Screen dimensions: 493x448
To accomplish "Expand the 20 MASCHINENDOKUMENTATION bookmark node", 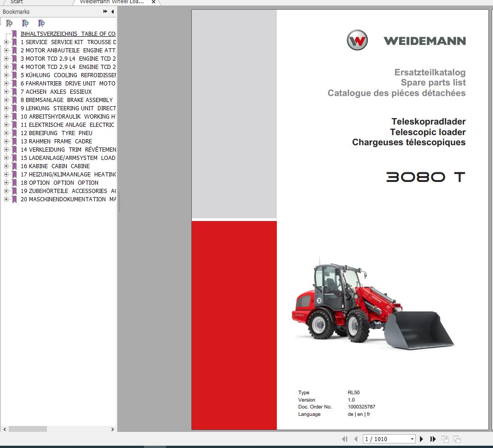I will click(x=6, y=199).
